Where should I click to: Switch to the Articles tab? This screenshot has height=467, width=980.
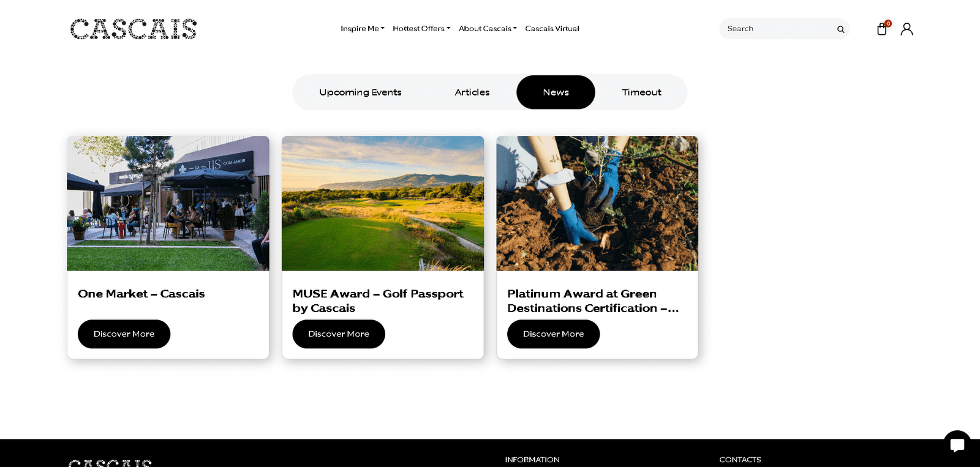coord(472,92)
